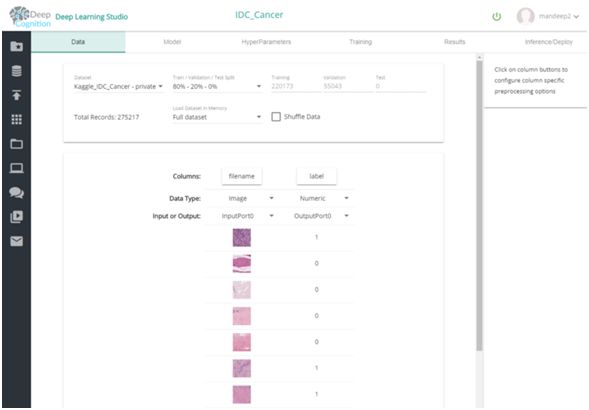Click the second tissue thumbnail with white band
This screenshot has height=410, width=589.
pos(242,263)
